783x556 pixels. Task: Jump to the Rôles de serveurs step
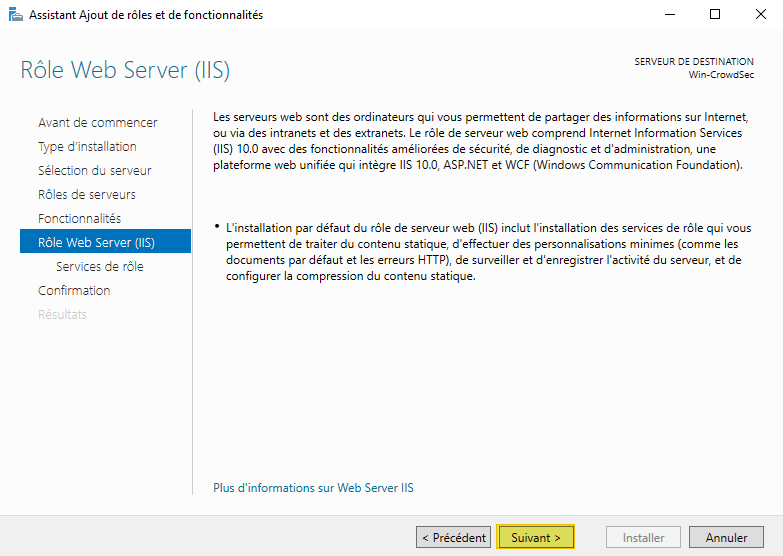click(86, 194)
